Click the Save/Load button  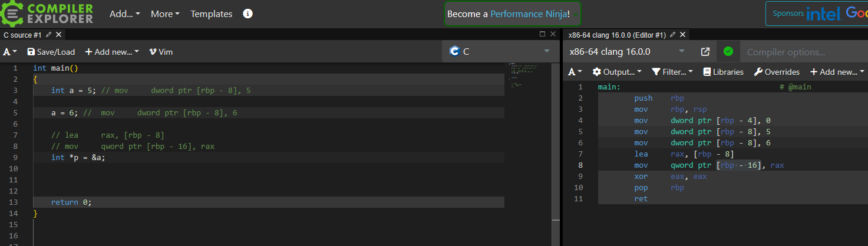(51, 52)
